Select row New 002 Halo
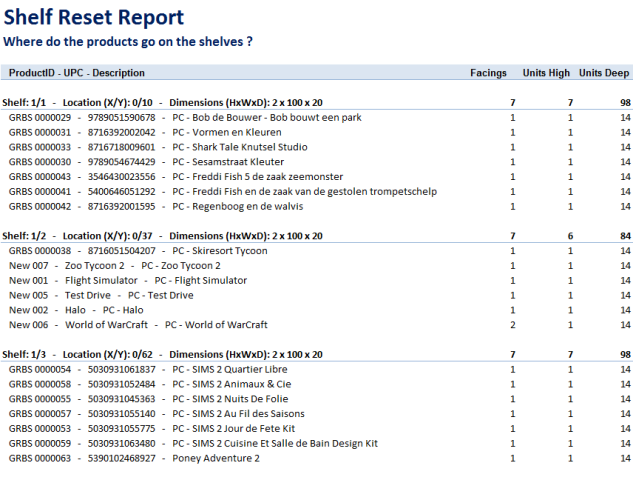Image resolution: width=633 pixels, height=480 pixels. tap(316, 310)
